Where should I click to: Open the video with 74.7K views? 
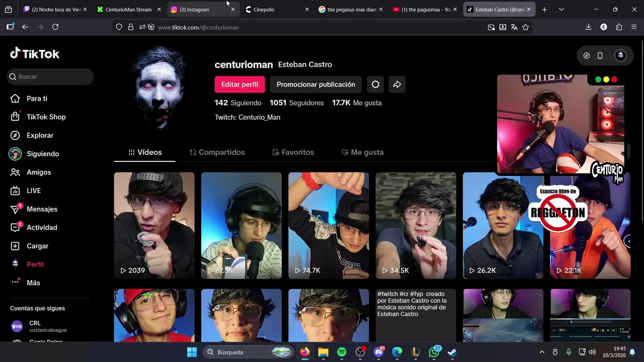[329, 225]
